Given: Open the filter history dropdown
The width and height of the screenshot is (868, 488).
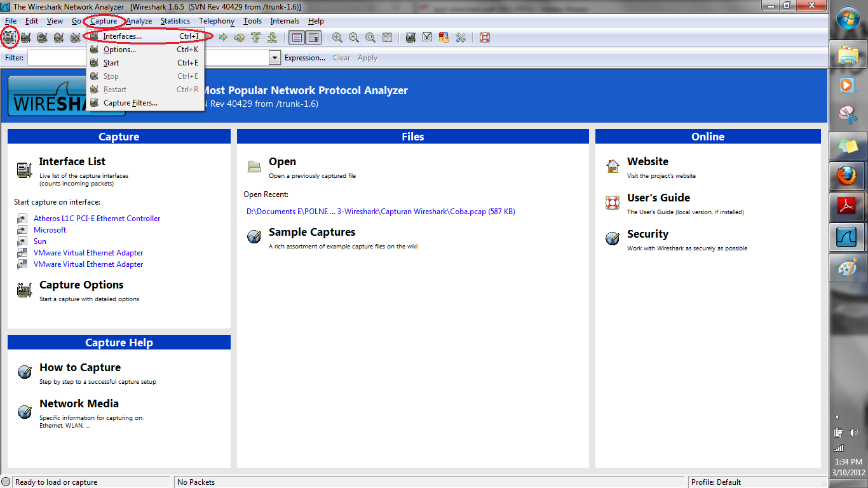Looking at the screenshot, I should point(274,57).
